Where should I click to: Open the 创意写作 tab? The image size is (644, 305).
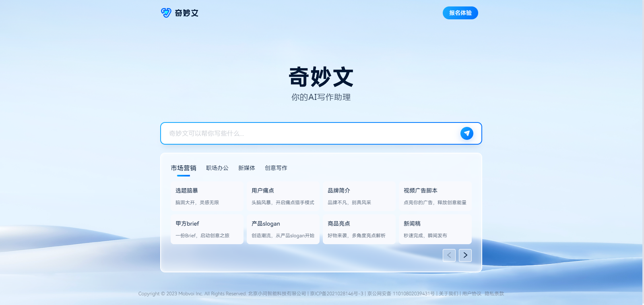[276, 168]
